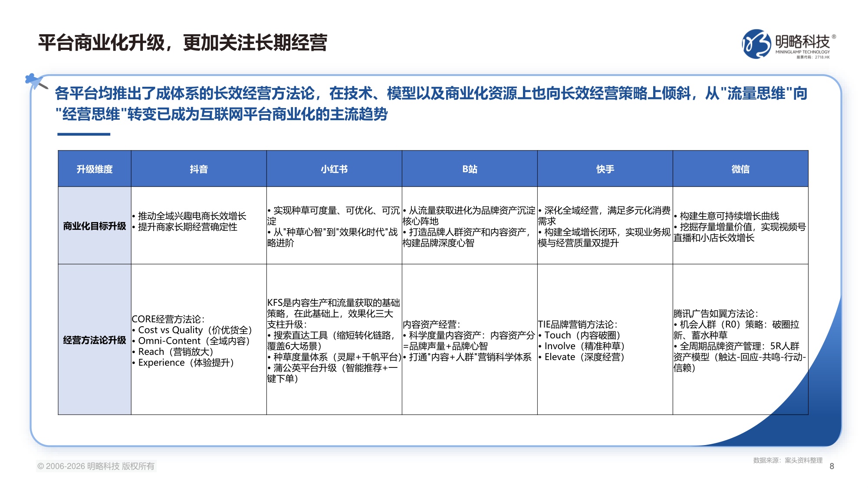Click the text 构建生意可持续增长曲线

click(x=730, y=216)
